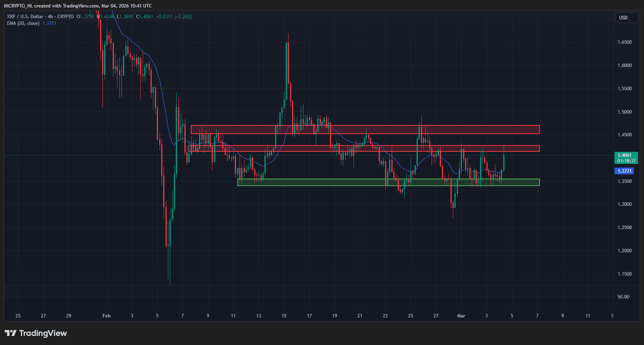The width and height of the screenshot is (644, 345).
Task: Select the EMA (20, close) indicator label
Action: click(23, 23)
